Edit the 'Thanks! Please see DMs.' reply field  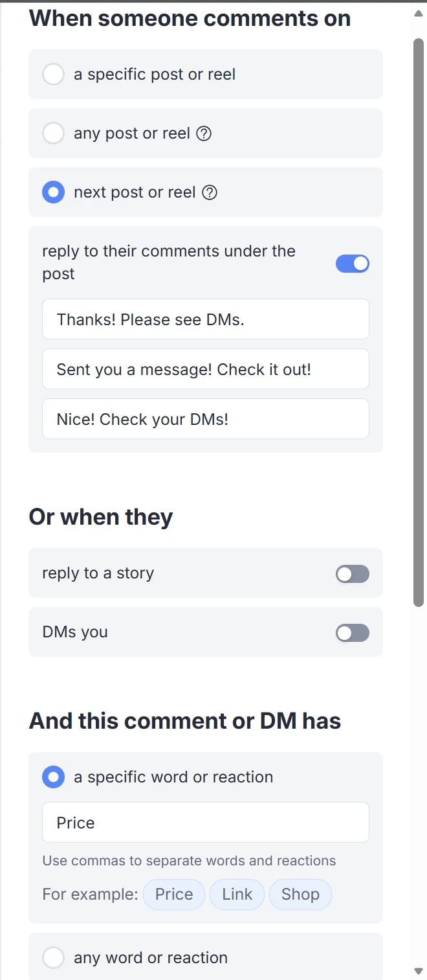206,319
